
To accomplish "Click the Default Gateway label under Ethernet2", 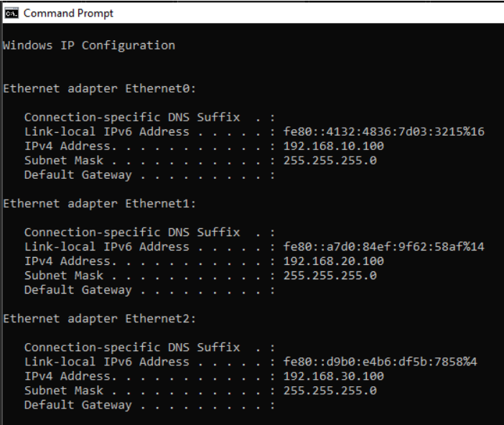I will [x=78, y=404].
